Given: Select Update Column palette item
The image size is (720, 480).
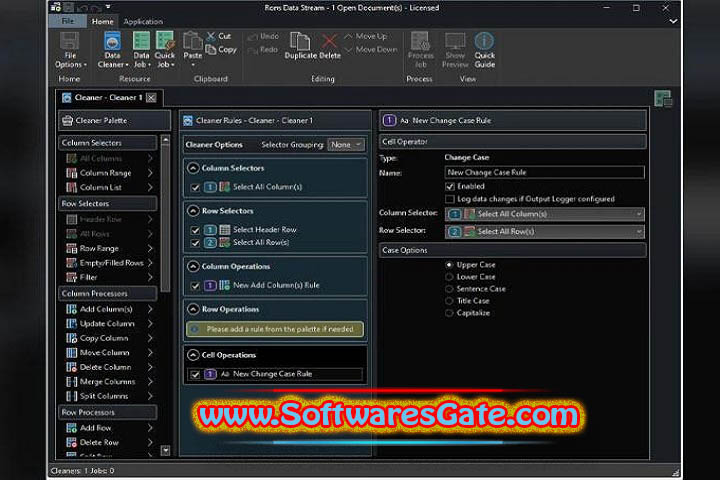Looking at the screenshot, I should [x=109, y=324].
